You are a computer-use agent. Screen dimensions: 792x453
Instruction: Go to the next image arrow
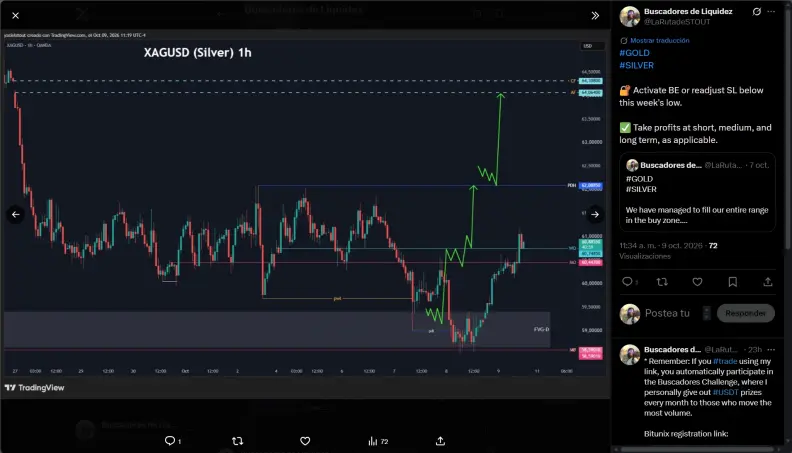595,215
